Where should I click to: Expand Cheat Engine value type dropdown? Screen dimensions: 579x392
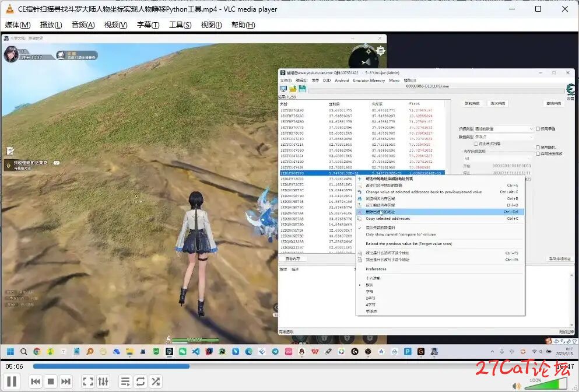click(504, 136)
